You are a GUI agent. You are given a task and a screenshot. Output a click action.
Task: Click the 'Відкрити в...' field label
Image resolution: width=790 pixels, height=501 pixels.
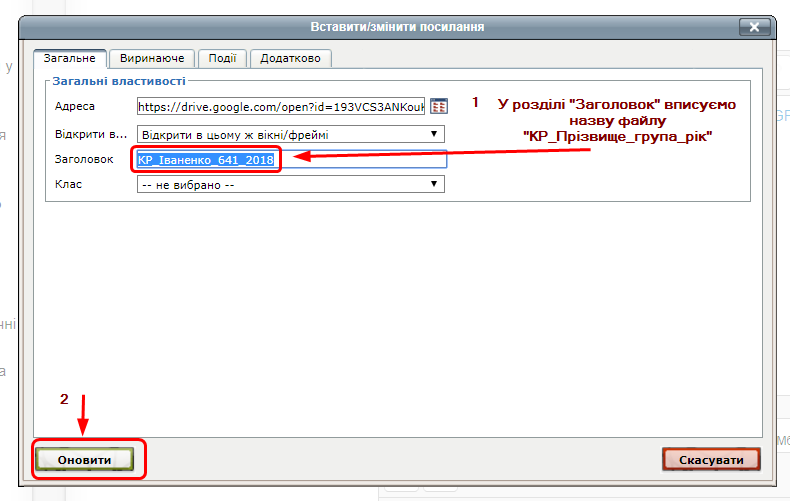coord(91,133)
